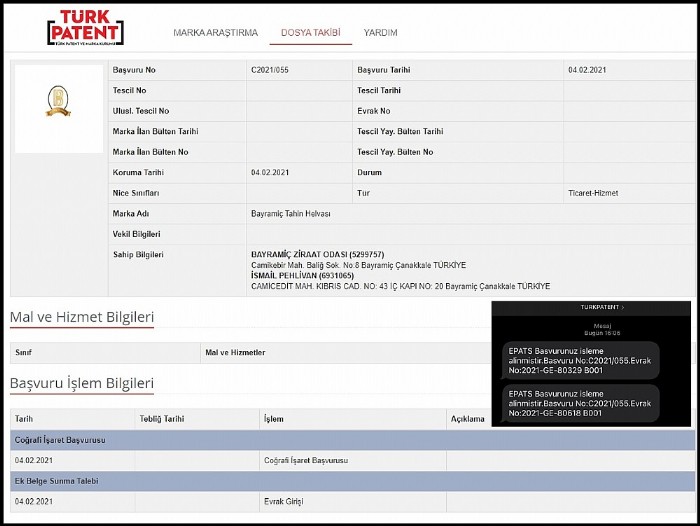Select brand name Bayramiç Tahin Helvası
Screen dimensions: 700x526
coord(291,214)
